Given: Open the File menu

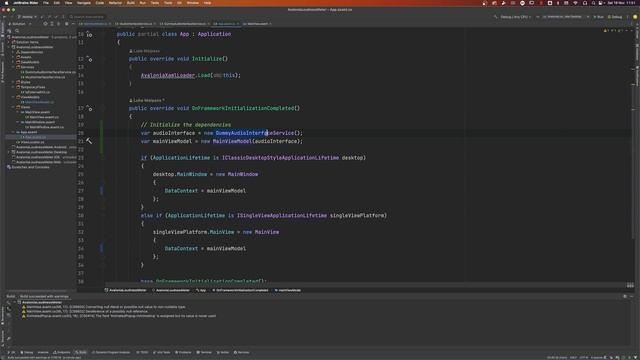Looking at the screenshot, I should [x=46, y=3].
